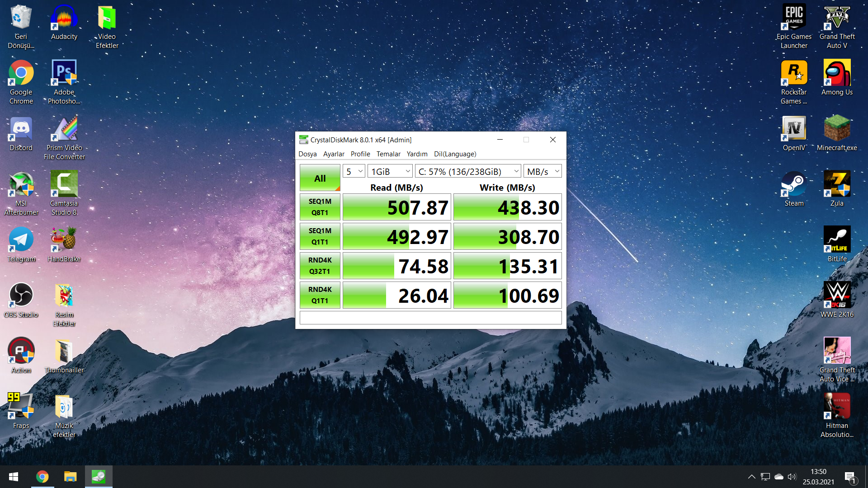Expand the 1GiB test size dropdown
The image size is (868, 488).
pos(390,172)
